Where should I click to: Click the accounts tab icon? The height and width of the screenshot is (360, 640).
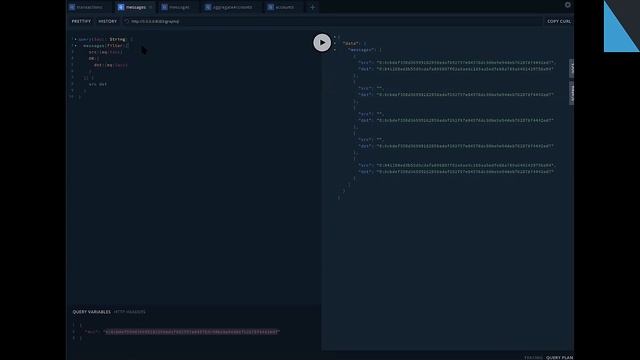(271, 7)
